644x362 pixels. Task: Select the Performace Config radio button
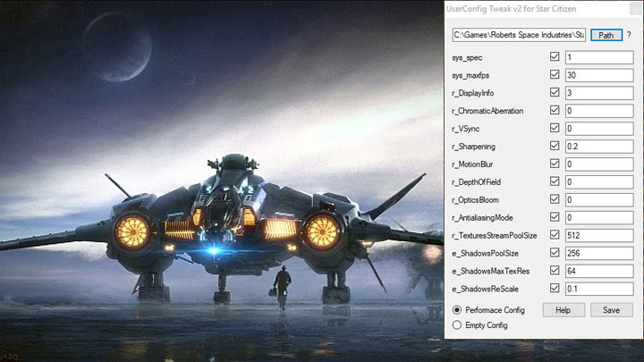[x=457, y=310]
